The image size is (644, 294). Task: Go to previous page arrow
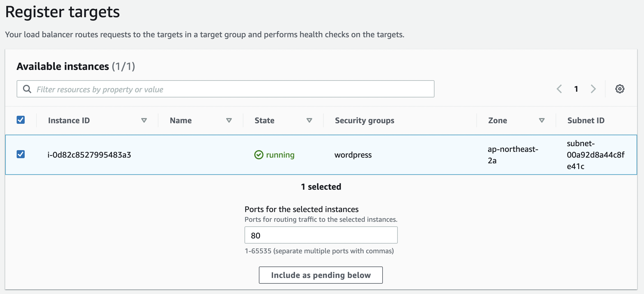tap(559, 89)
